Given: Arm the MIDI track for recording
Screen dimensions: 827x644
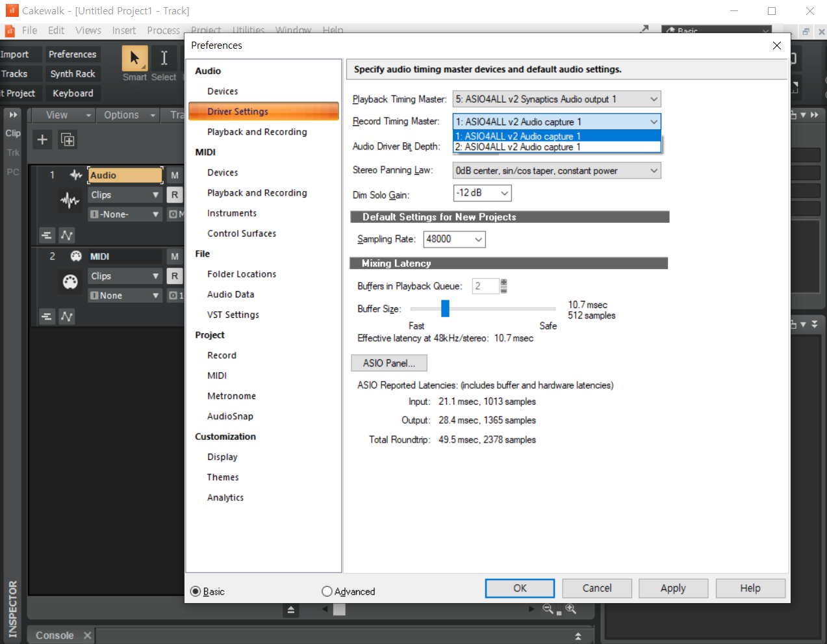Looking at the screenshot, I should pos(175,276).
